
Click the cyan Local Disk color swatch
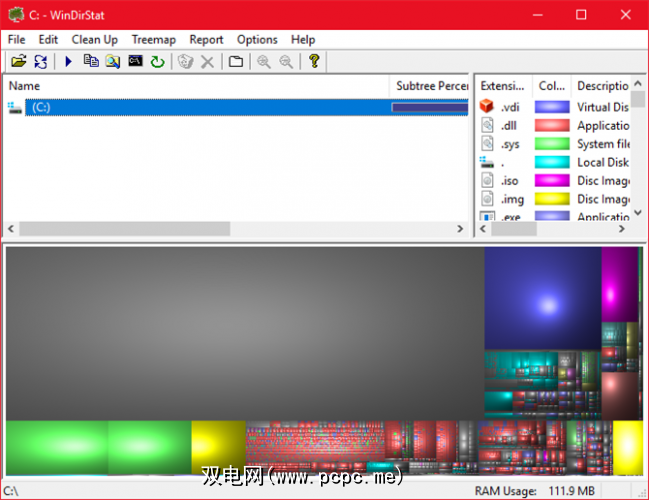pyautogui.click(x=552, y=162)
